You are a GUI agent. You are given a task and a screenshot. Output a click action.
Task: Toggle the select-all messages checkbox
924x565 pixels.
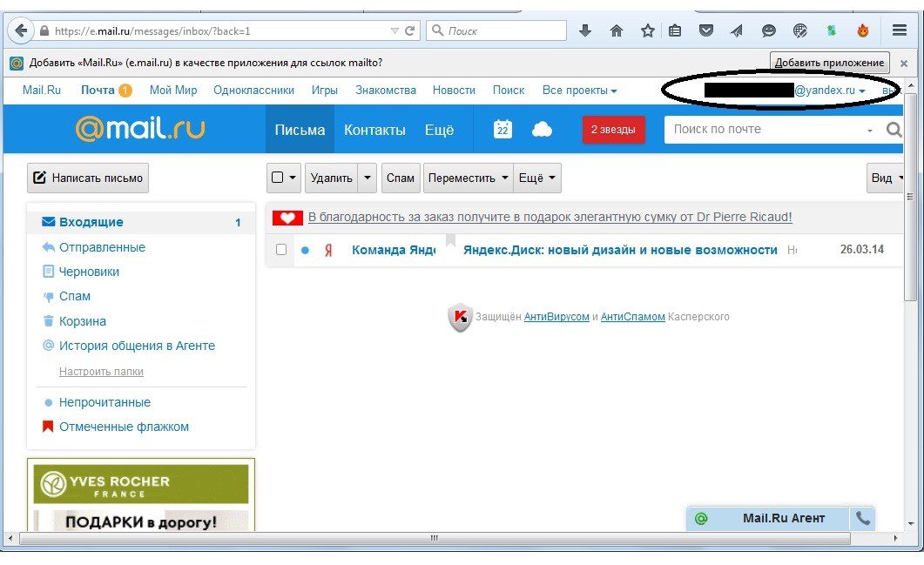click(x=278, y=178)
